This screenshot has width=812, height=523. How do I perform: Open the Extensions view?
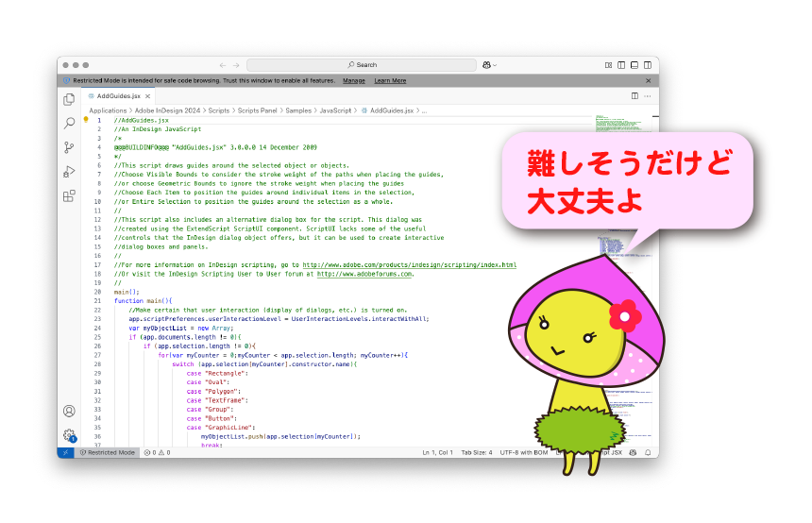(69, 195)
